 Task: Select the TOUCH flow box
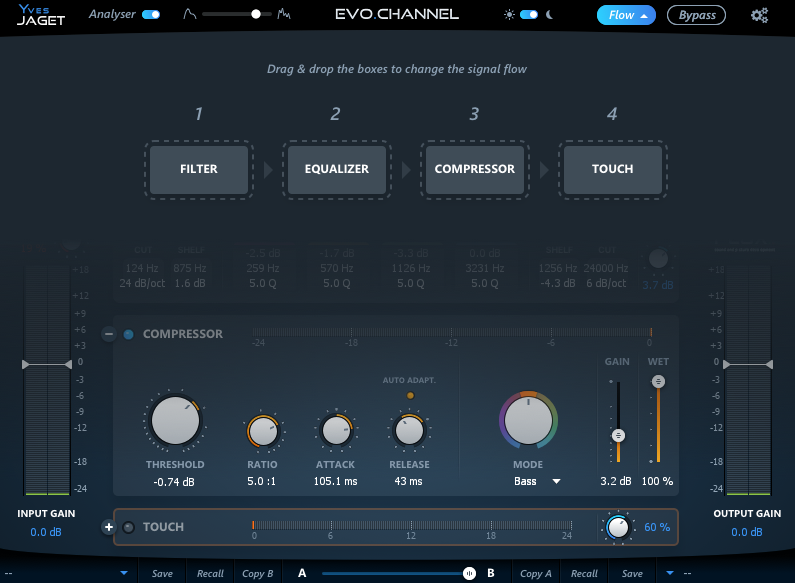coord(612,169)
